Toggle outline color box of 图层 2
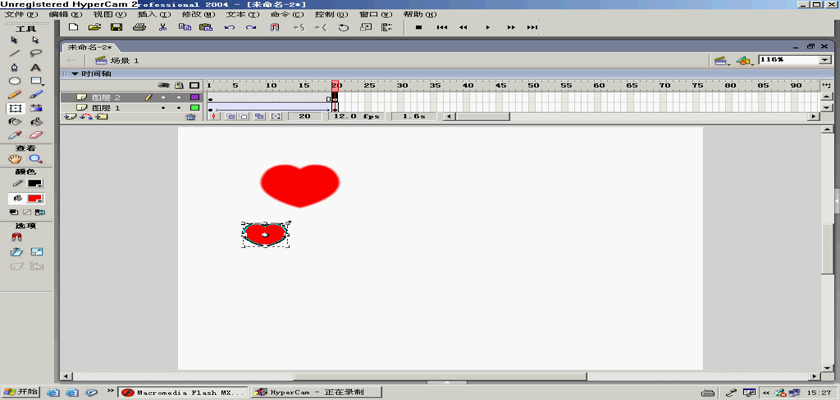 194,97
